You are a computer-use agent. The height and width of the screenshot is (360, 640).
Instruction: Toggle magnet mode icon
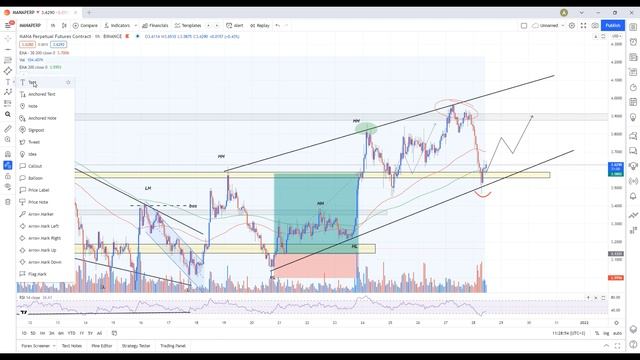coord(8,154)
